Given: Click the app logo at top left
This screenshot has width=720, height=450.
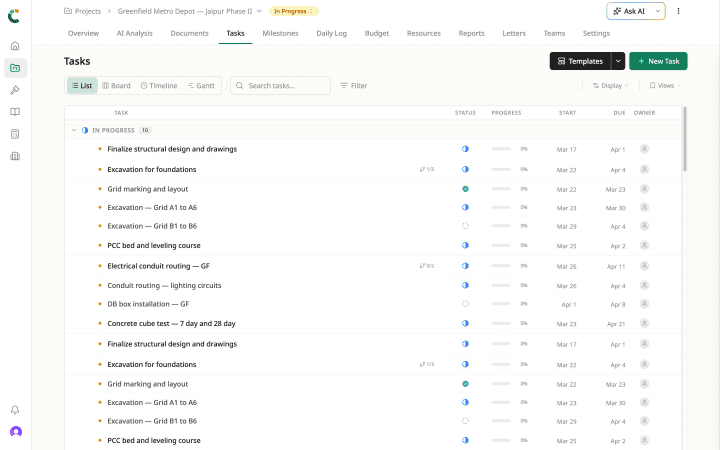Looking at the screenshot, I should (14, 16).
